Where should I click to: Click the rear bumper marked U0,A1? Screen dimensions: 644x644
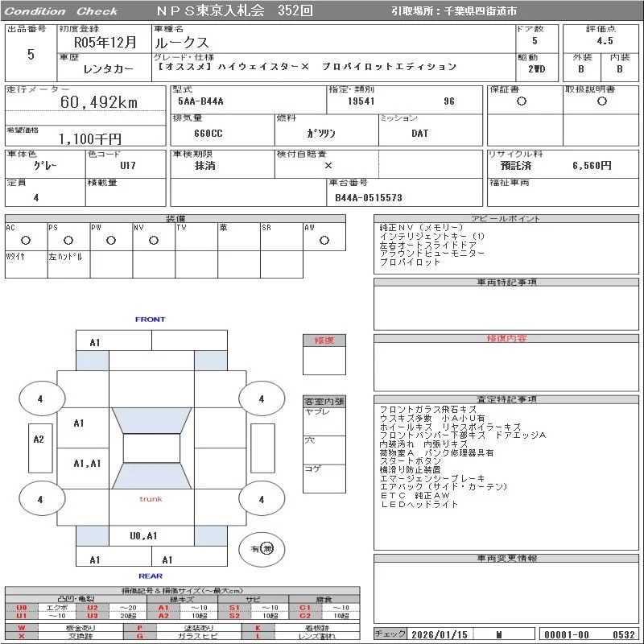pos(144,536)
